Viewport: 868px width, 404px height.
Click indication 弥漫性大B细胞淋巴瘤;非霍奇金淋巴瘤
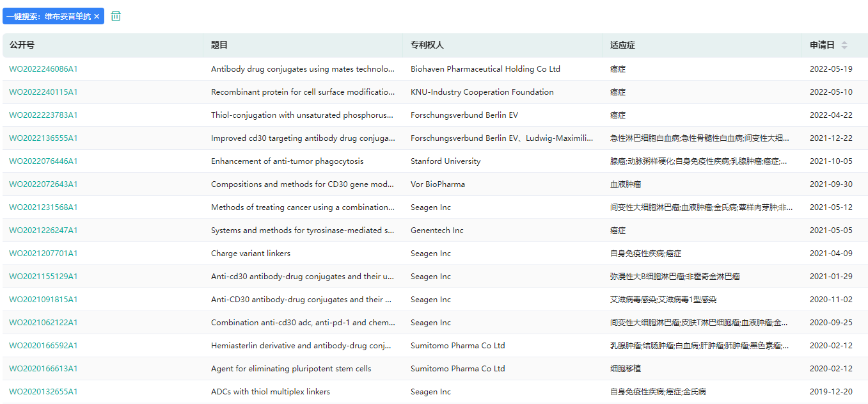coord(675,277)
